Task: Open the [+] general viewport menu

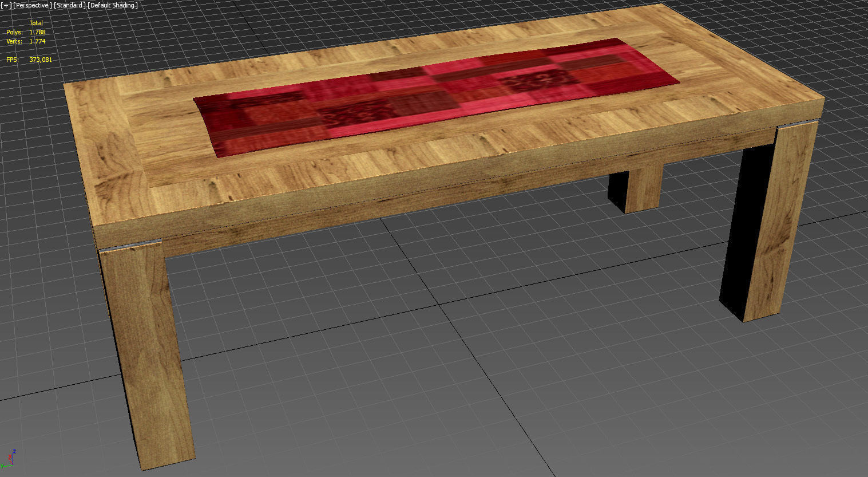Action: (6, 5)
